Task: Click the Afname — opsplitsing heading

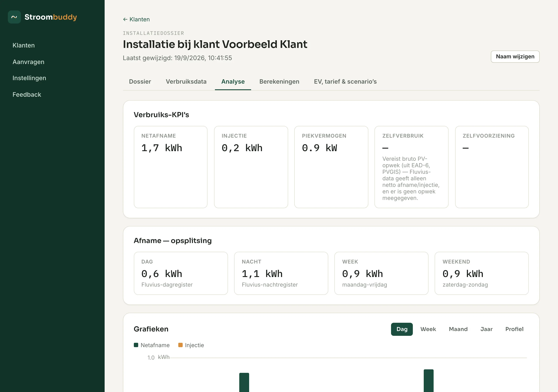Action: [x=173, y=241]
